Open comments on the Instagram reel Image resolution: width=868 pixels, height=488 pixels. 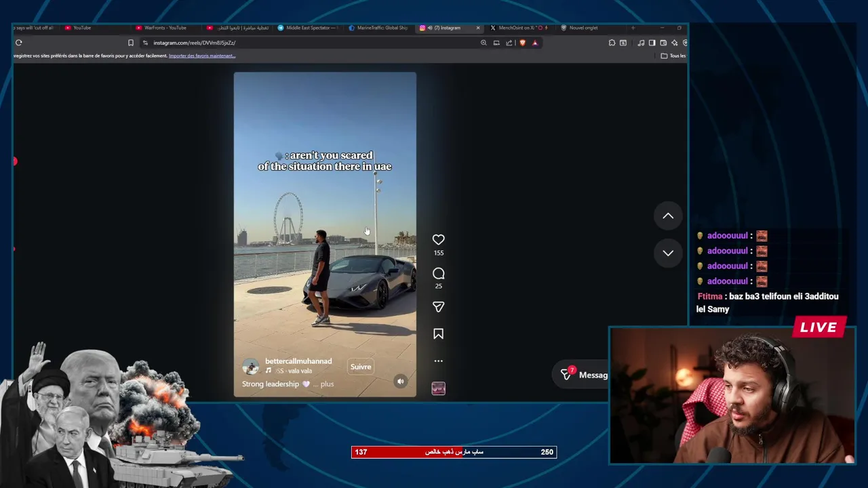coord(439,273)
